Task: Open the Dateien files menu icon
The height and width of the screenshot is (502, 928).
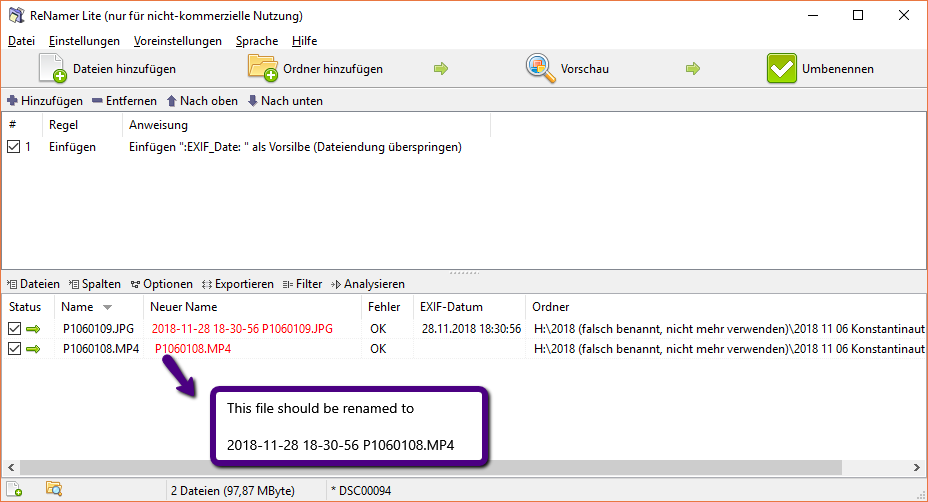Action: (12, 284)
